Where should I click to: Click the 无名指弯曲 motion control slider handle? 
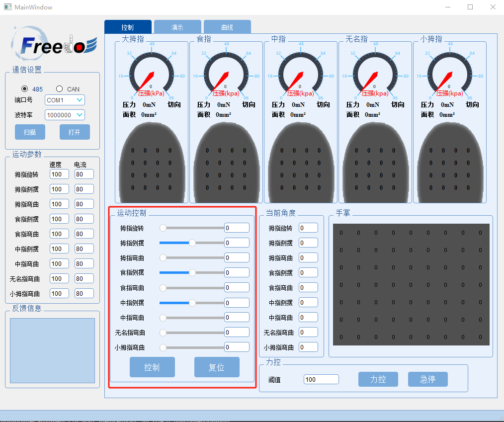pos(163,333)
